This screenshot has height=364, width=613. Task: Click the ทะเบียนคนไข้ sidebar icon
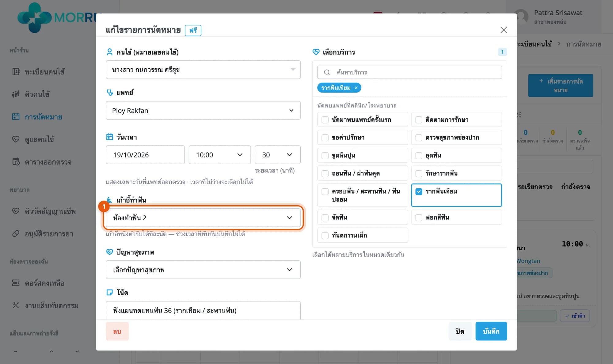16,72
